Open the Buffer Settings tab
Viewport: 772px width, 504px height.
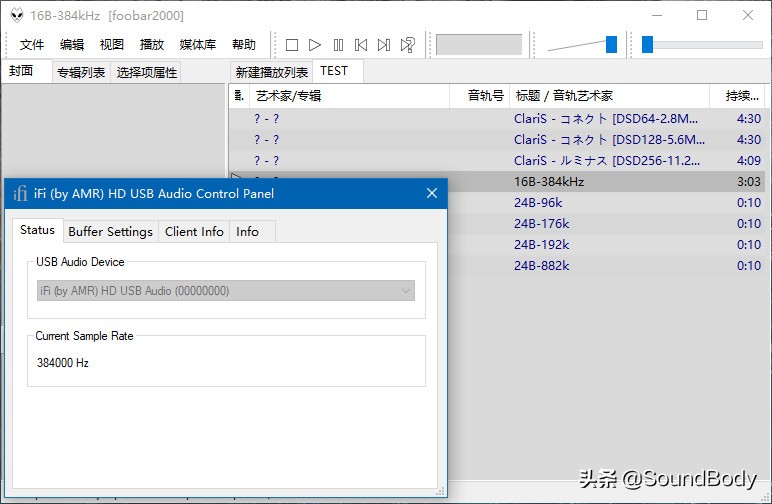110,232
